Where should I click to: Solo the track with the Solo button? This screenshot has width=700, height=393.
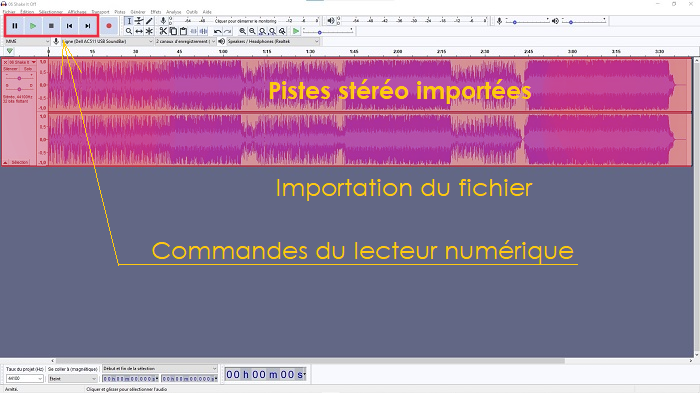click(28, 69)
